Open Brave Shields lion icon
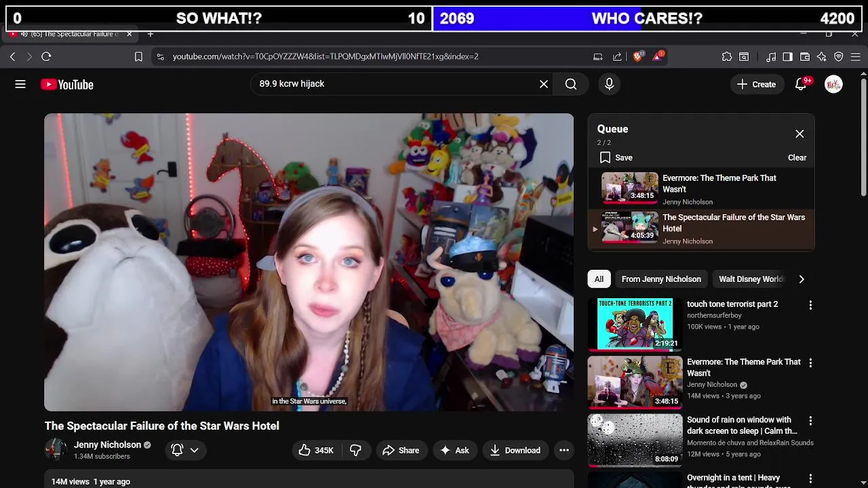This screenshot has width=868, height=488. [638, 57]
